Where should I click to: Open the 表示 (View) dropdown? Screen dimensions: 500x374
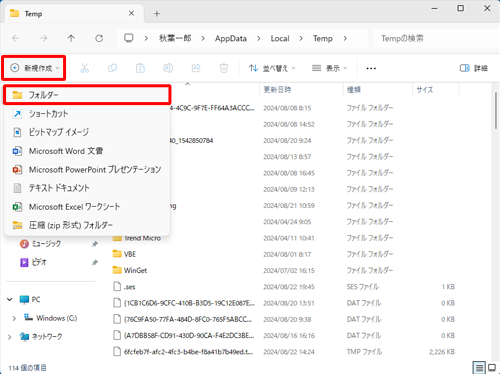point(329,68)
